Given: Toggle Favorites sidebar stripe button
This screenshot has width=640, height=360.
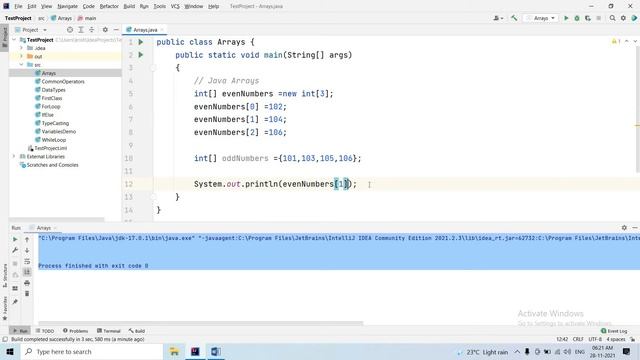Looking at the screenshot, I should pyautogui.click(x=4, y=308).
